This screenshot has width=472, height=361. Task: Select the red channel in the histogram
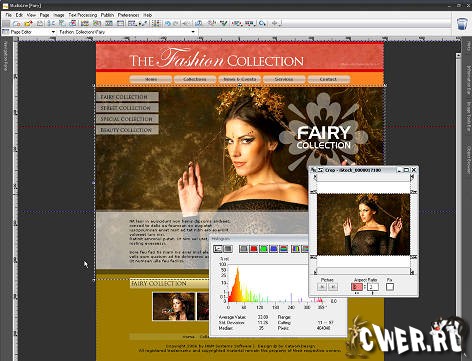pos(254,249)
